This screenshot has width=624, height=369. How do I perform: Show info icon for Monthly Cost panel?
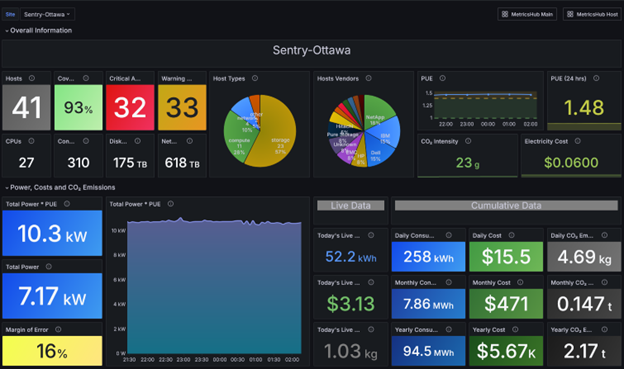520,282
